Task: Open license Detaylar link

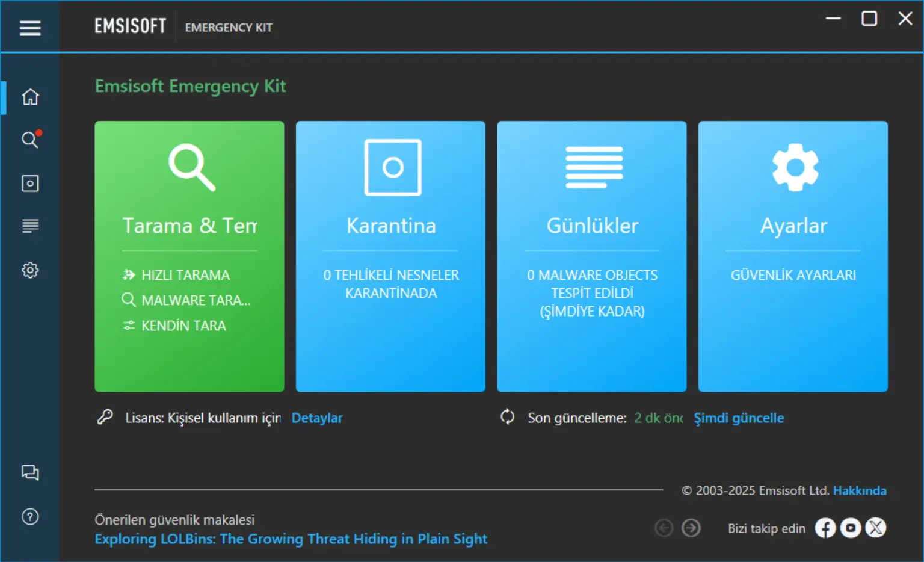Action: point(317,418)
